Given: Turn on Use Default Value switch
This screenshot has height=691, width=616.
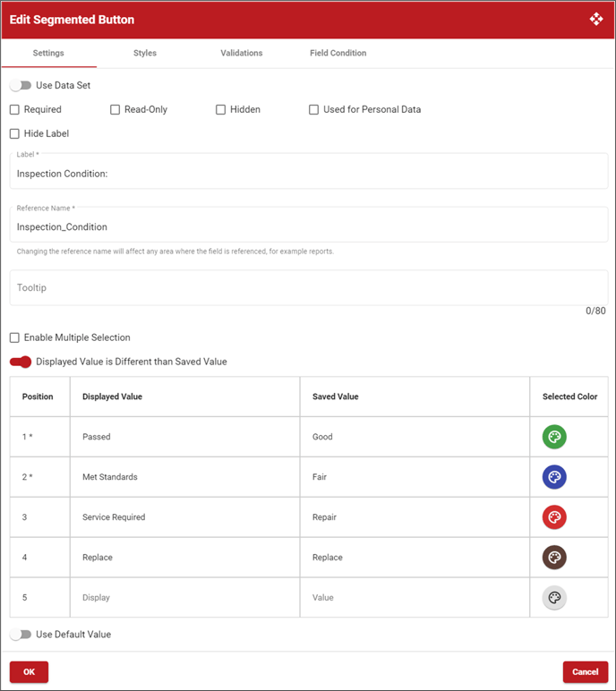Looking at the screenshot, I should (21, 634).
